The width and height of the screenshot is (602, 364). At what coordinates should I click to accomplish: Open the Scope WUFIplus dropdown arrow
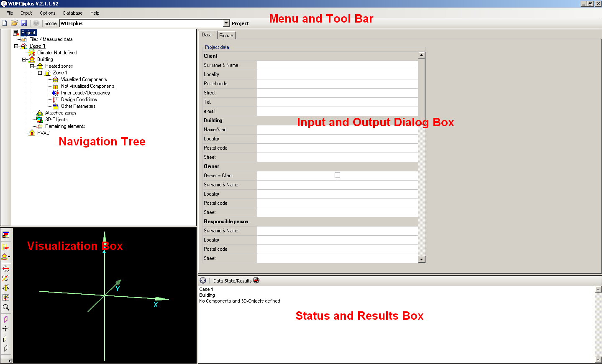coord(226,23)
